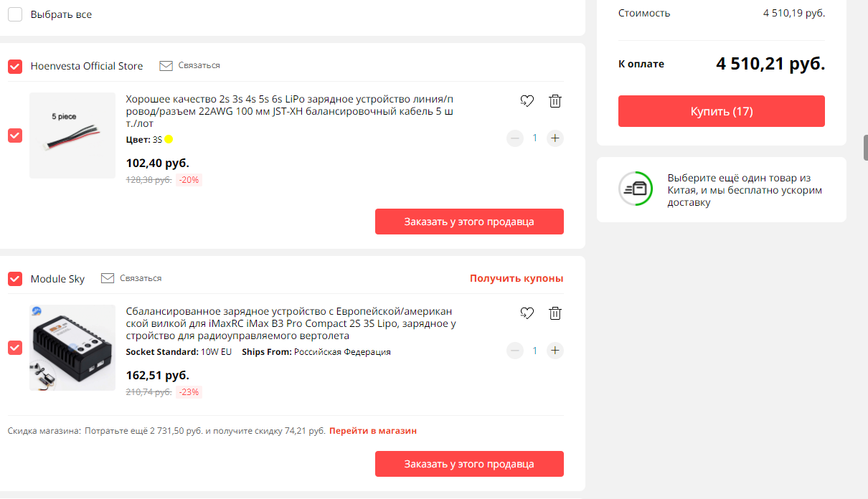This screenshot has height=499, width=868.
Task: Order from Hoenvesta with 'Заказать у этого продавца'
Action: [469, 222]
